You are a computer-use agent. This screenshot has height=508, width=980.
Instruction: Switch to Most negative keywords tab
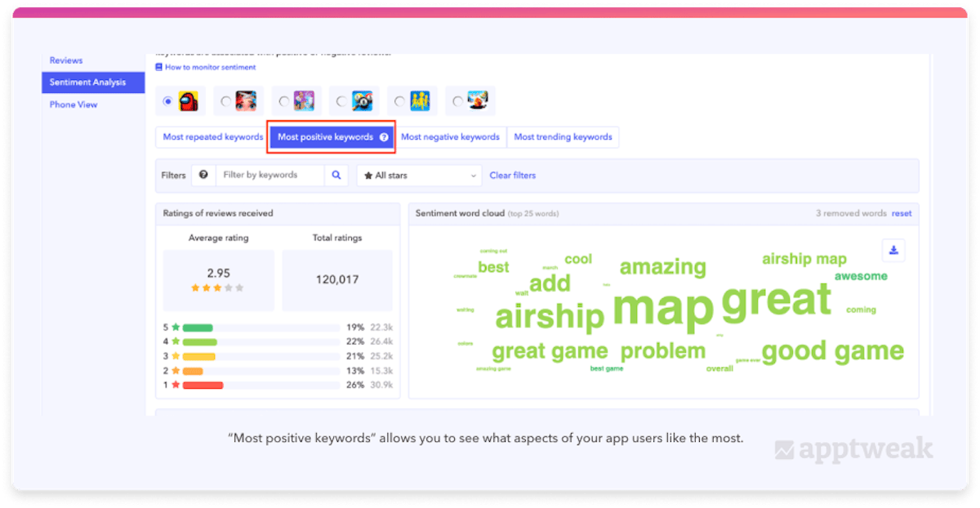click(x=450, y=137)
